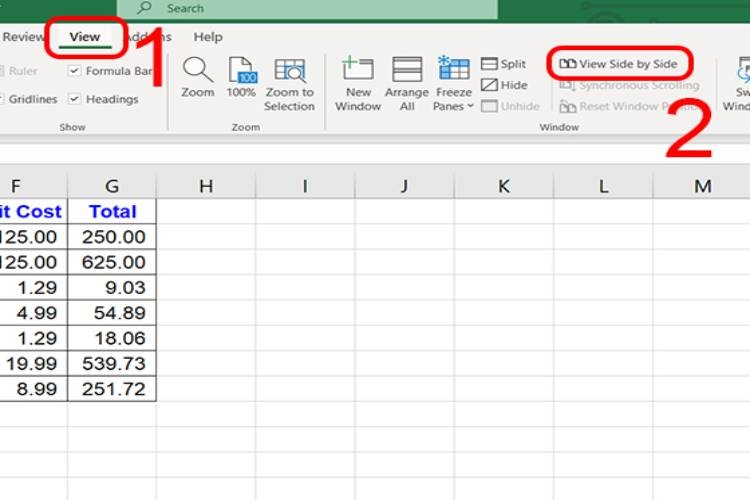This screenshot has height=500, width=750.
Task: Click the 'it Cost' header cell
Action: pyautogui.click(x=33, y=211)
